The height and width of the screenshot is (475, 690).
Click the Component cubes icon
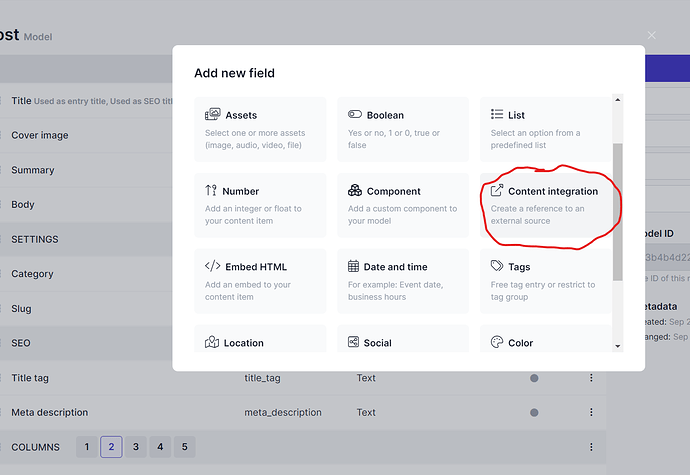[355, 190]
